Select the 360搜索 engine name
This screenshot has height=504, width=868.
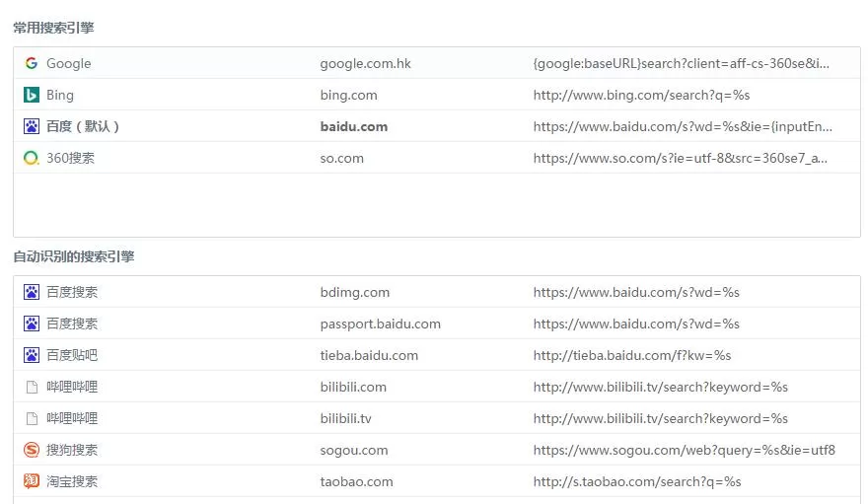click(70, 158)
